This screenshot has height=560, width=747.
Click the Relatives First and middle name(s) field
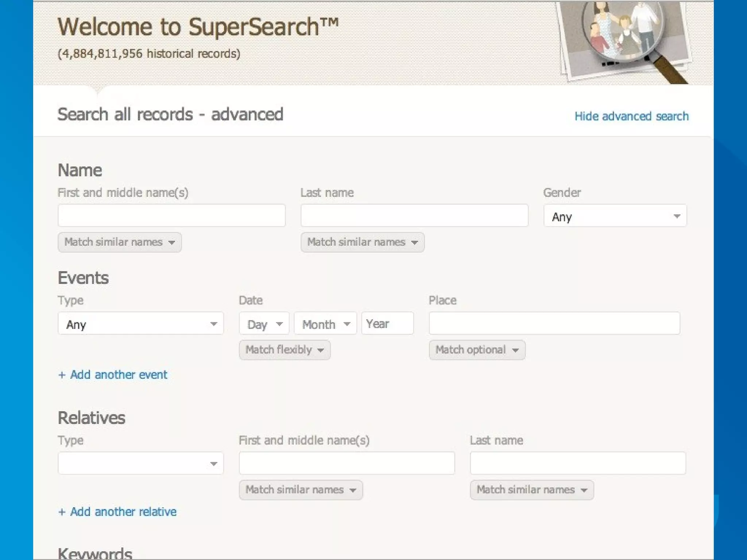[x=347, y=463]
